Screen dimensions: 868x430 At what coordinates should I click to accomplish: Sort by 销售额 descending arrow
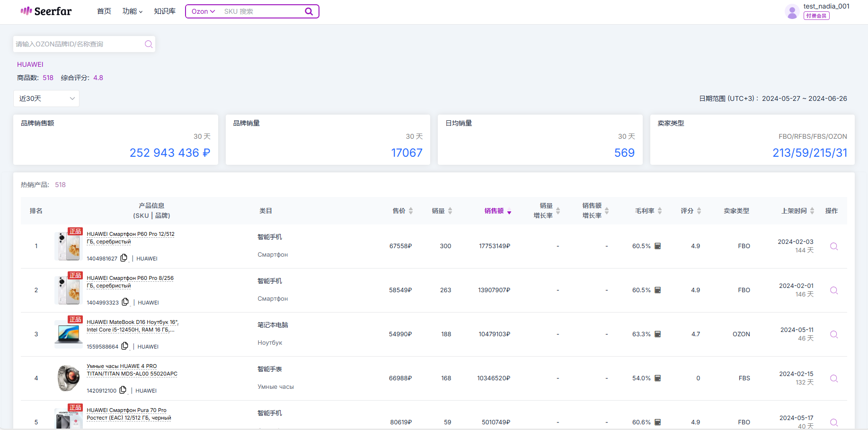(x=509, y=213)
